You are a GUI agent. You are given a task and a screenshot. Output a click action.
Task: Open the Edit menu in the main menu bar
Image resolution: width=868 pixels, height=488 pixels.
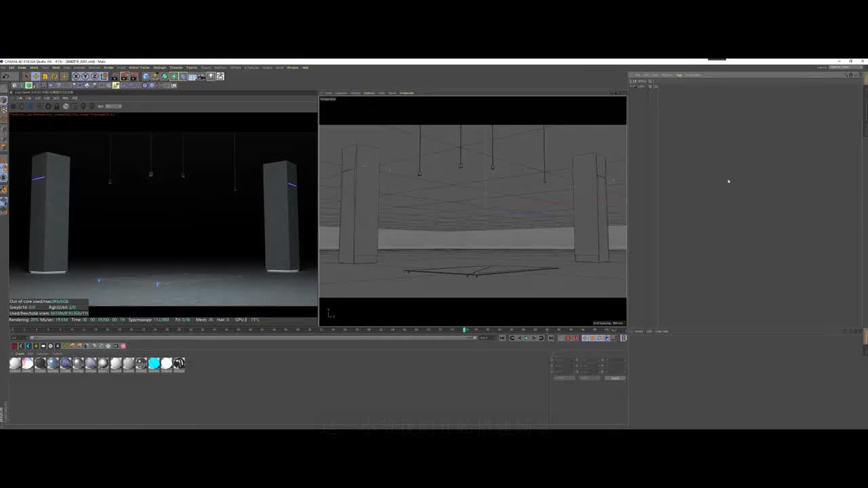12,68
